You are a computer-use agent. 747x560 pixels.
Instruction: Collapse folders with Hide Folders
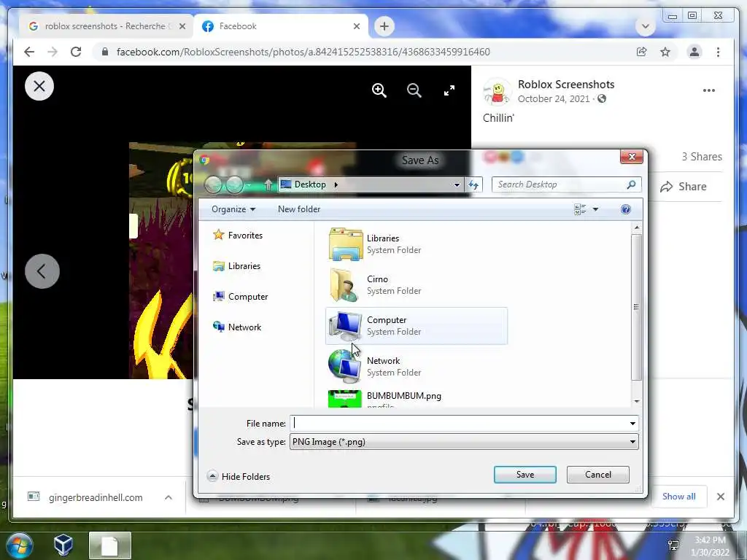pos(239,476)
